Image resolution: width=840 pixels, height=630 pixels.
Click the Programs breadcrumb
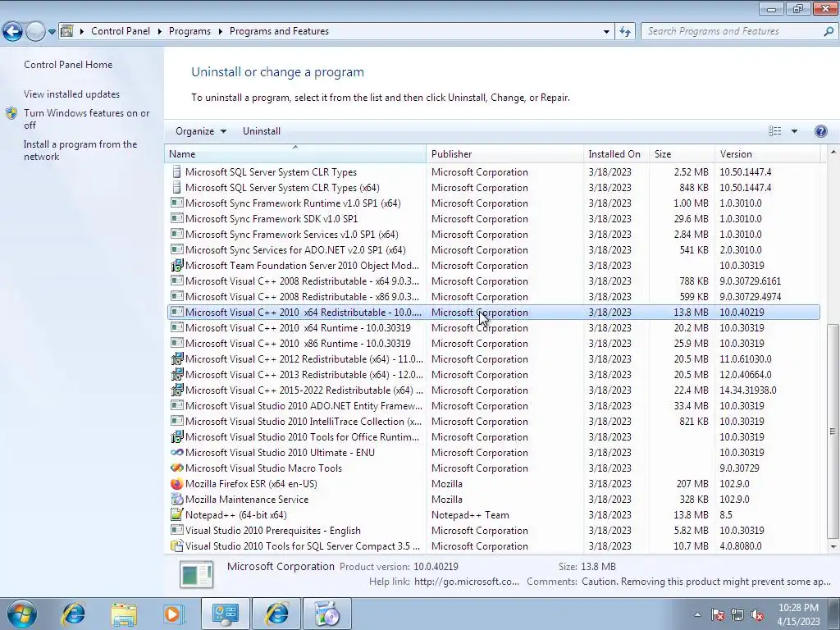(189, 31)
